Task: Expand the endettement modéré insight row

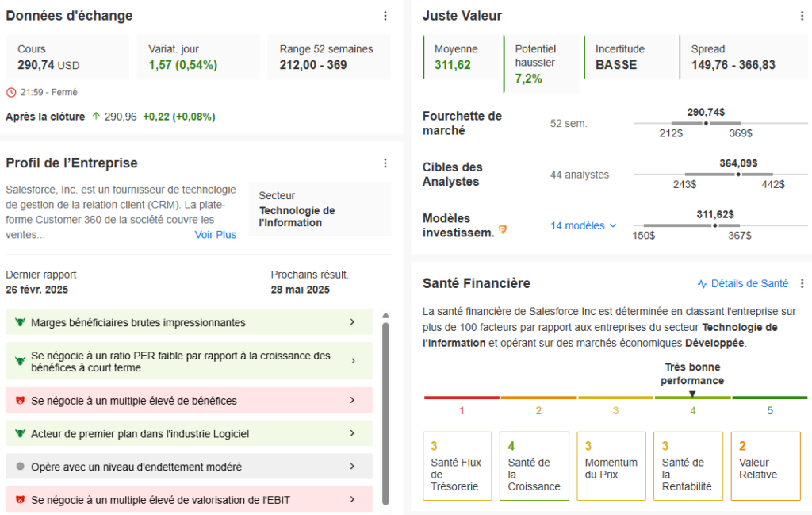Action: click(352, 467)
